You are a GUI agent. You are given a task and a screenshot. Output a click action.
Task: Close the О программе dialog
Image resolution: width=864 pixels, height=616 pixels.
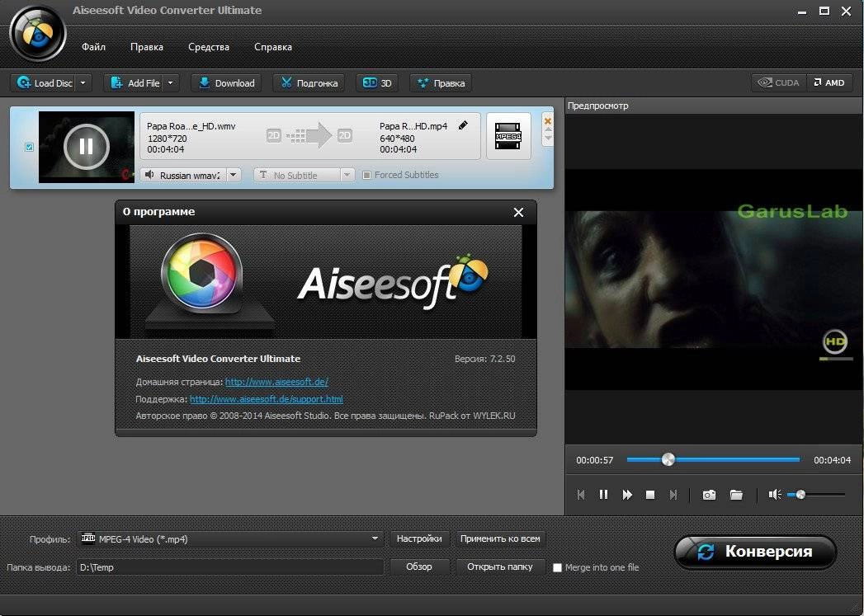pyautogui.click(x=518, y=213)
